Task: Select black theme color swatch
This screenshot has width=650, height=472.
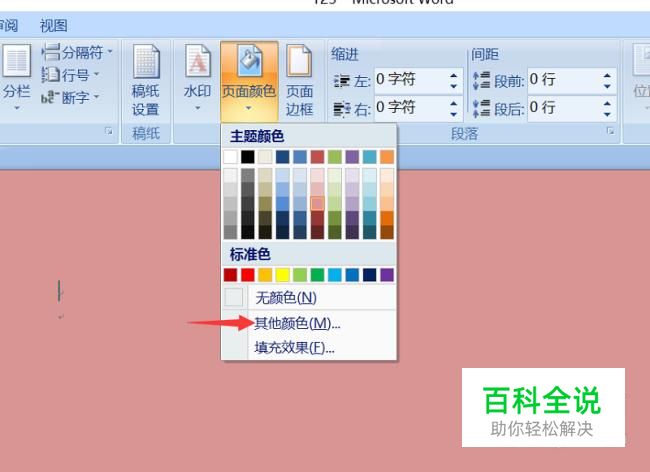Action: point(247,157)
